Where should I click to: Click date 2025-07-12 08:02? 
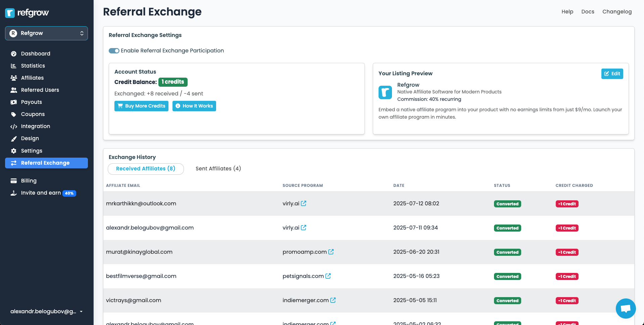(416, 204)
